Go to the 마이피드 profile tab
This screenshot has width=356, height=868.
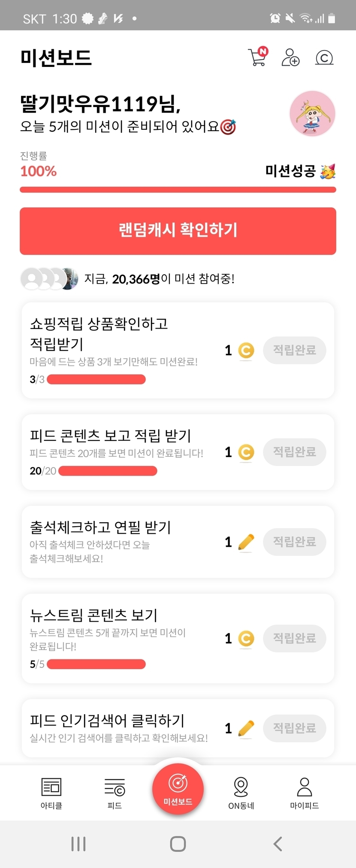304,793
